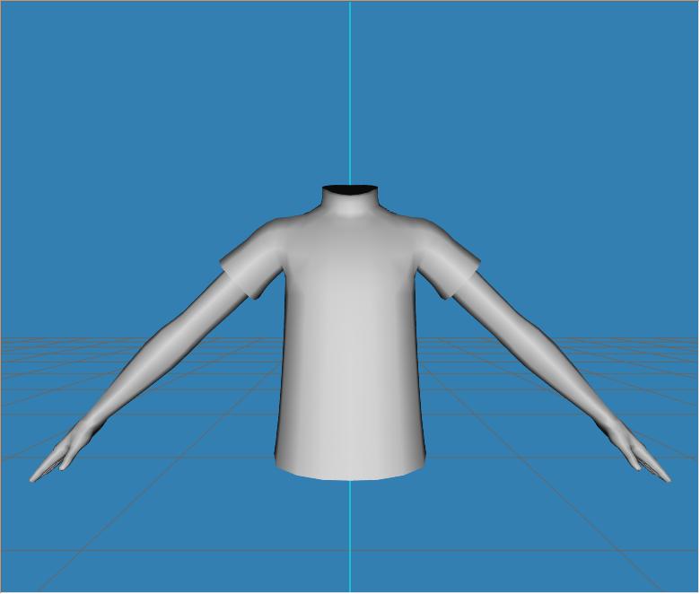Click the cyan vertical axis above the collar
700x594 pixels.
coord(350,90)
